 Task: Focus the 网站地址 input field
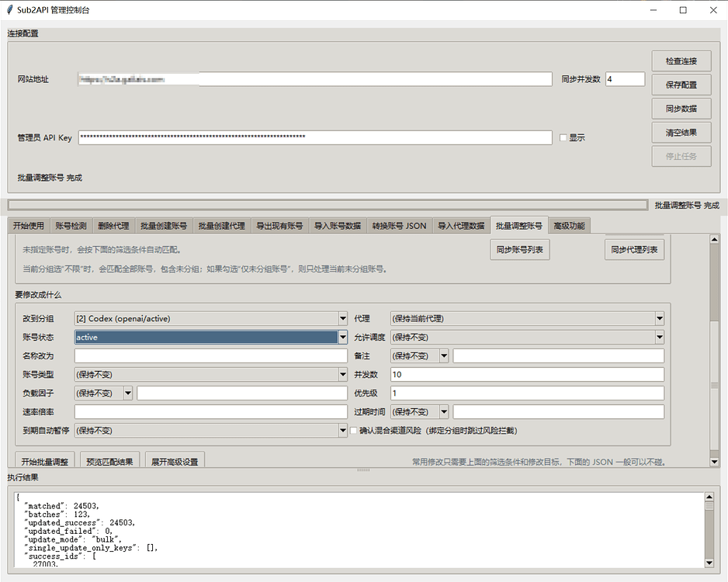315,79
